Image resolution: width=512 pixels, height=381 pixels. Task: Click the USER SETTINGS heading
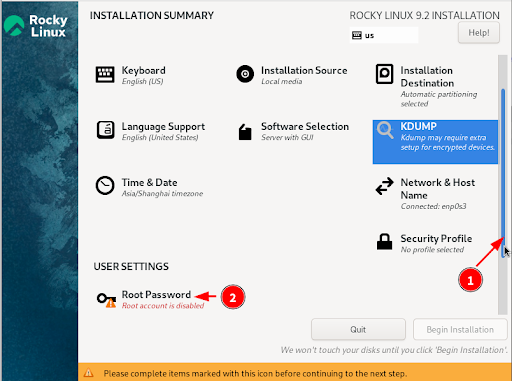tap(131, 266)
